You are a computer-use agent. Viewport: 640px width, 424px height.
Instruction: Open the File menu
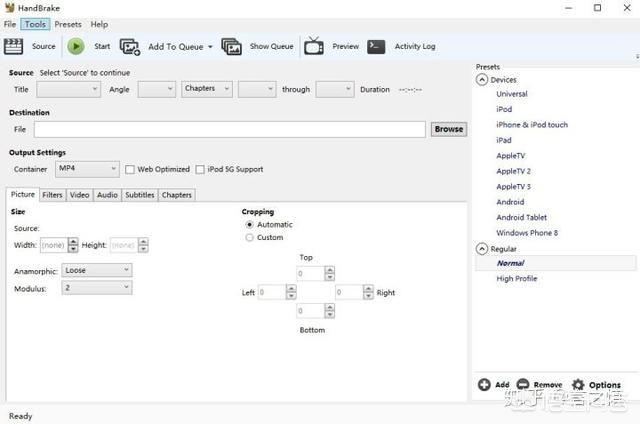(x=10, y=24)
